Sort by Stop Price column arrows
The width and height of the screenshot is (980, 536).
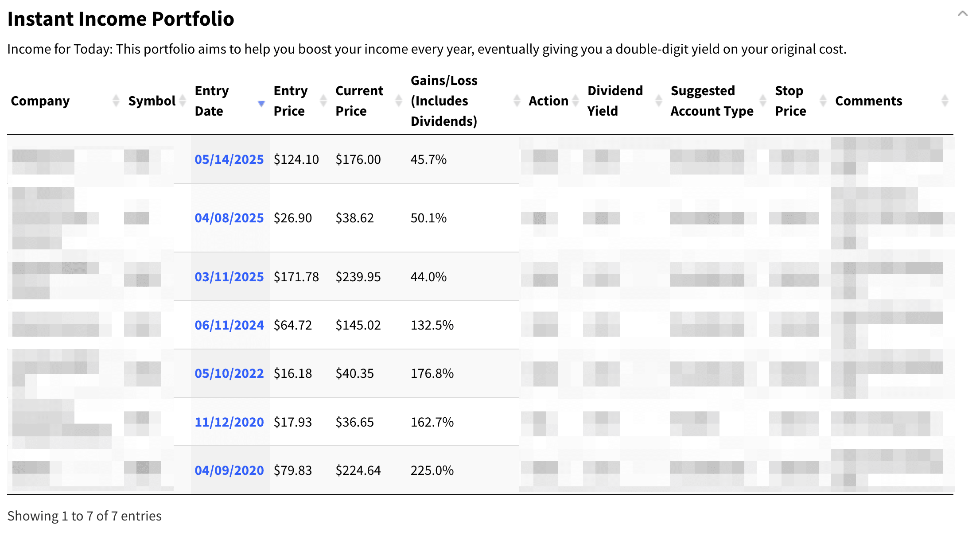[x=823, y=101]
